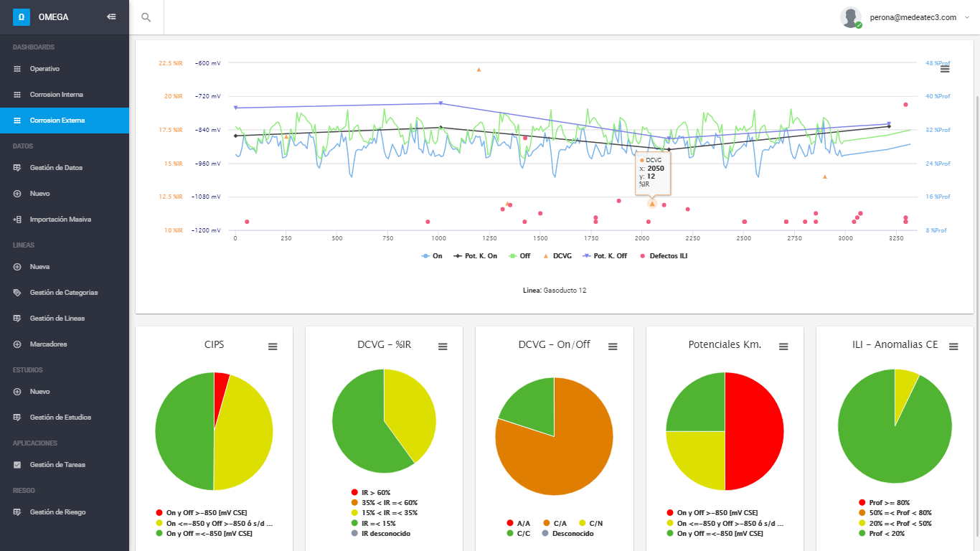This screenshot has width=980, height=551.
Task: Click the grid icon beside Operativo
Action: [17, 69]
